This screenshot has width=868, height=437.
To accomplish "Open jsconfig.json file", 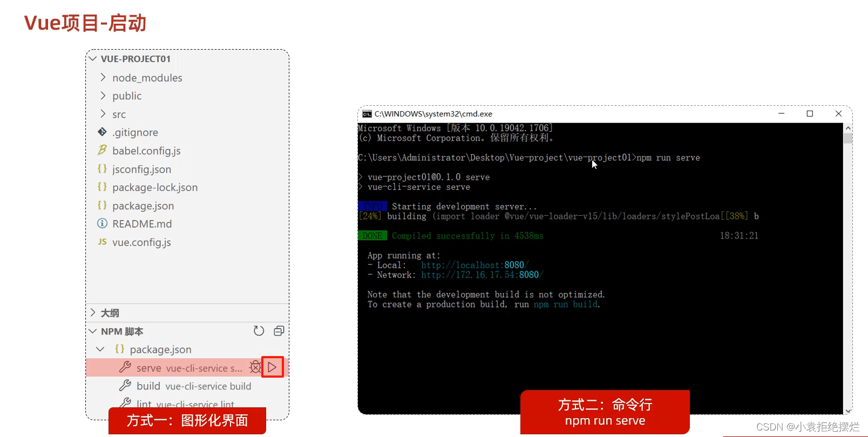I will [141, 169].
